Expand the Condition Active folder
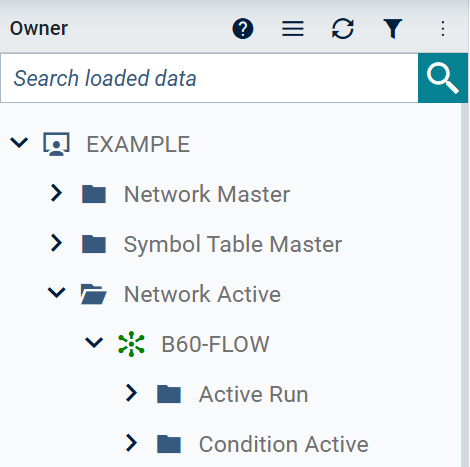470x467 pixels. pos(131,443)
